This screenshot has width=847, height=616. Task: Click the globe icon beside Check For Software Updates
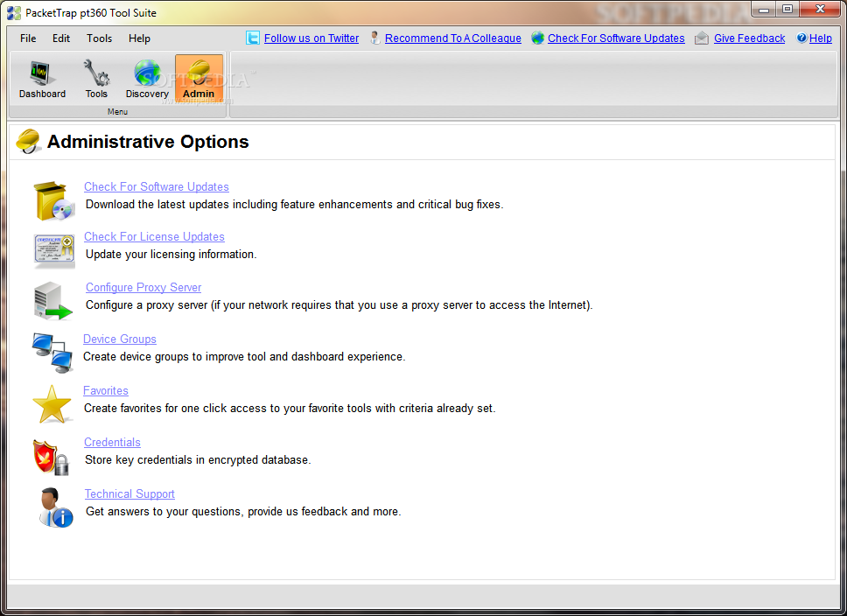[x=537, y=38]
